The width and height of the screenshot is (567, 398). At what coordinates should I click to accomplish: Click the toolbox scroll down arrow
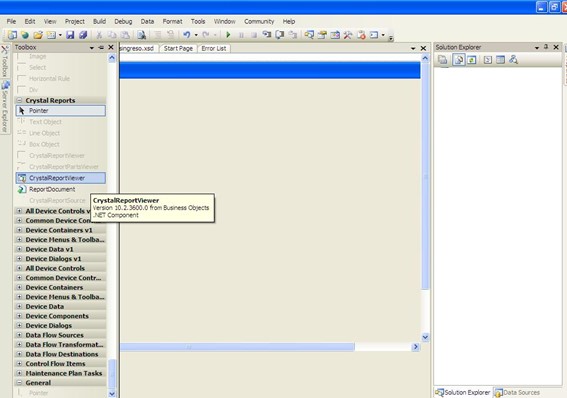pyautogui.click(x=112, y=394)
